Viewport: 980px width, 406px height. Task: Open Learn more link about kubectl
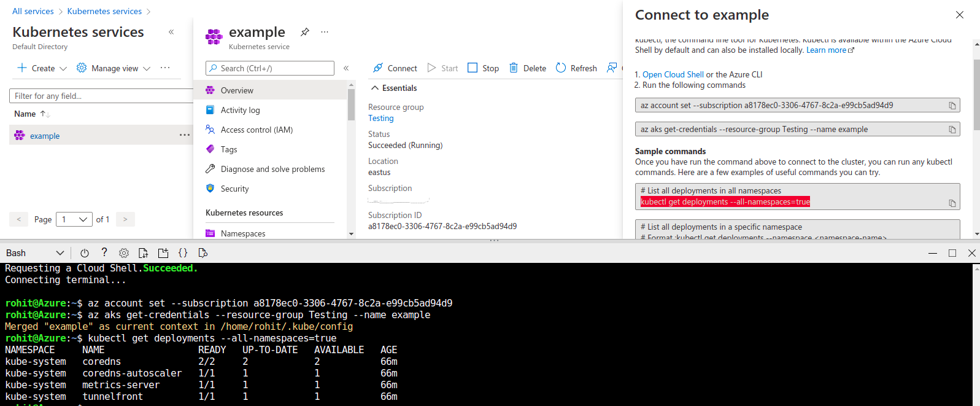coord(830,50)
